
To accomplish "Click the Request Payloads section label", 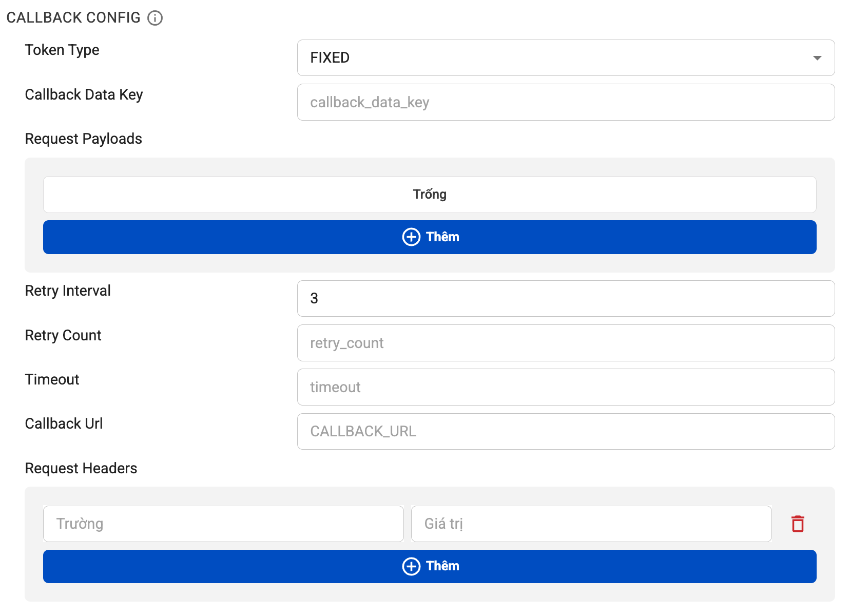I will click(83, 139).
